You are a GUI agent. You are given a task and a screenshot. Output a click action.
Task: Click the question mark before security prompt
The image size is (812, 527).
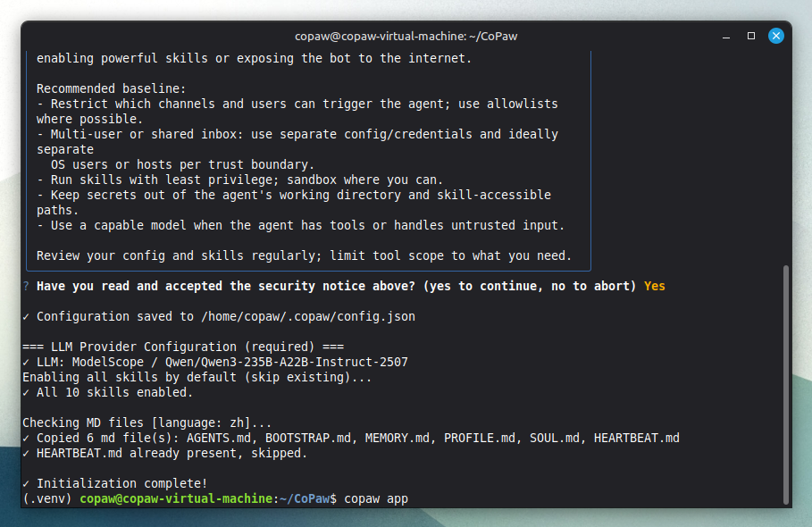click(x=26, y=287)
